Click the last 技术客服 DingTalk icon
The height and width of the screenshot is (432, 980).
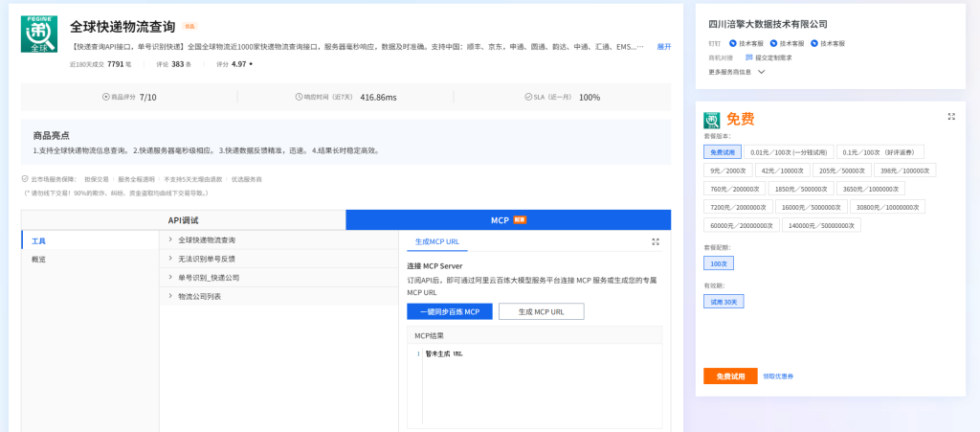pyautogui.click(x=813, y=44)
